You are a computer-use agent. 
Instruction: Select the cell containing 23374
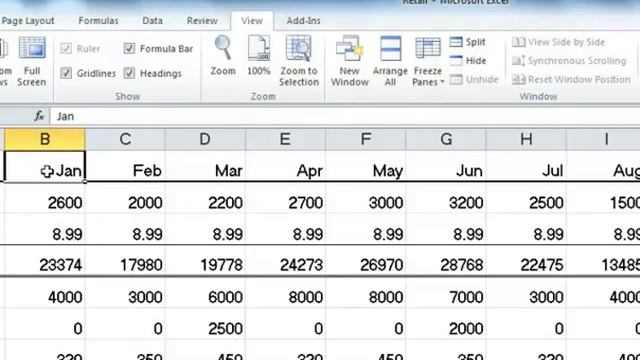pos(45,261)
